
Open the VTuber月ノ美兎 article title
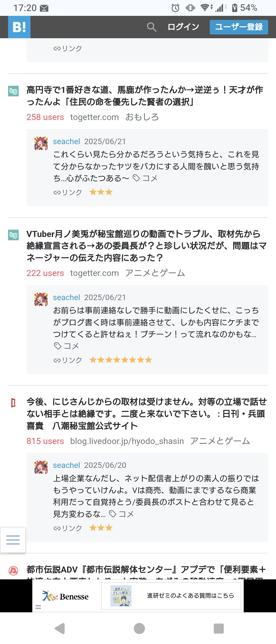[146, 246]
